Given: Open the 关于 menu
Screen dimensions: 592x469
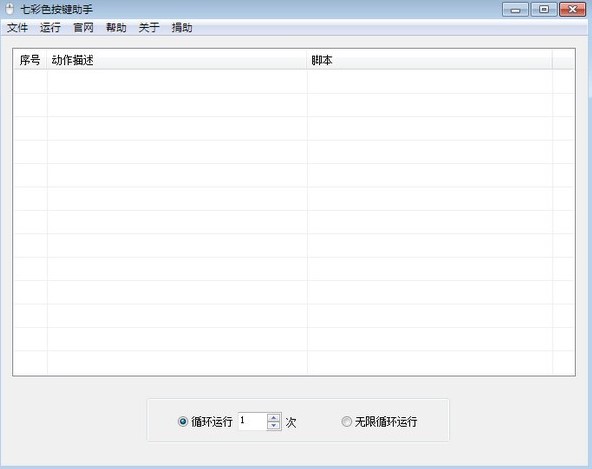Looking at the screenshot, I should coord(149,28).
